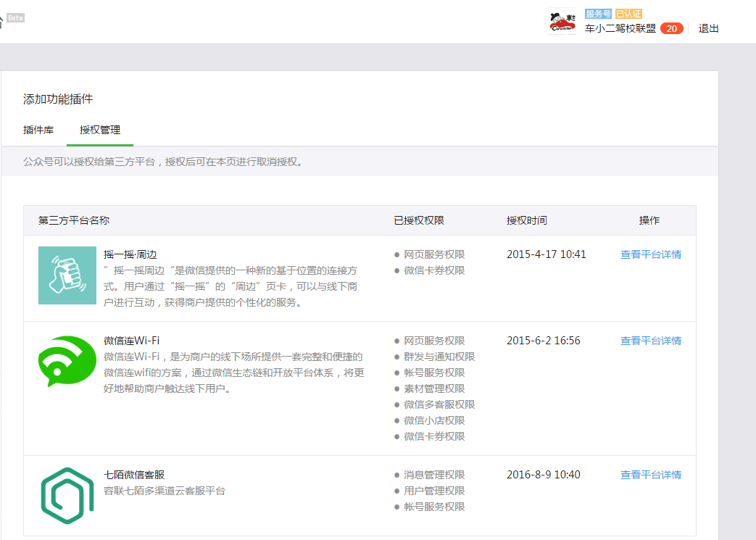756x540 pixels.
Task: Click the 容联七陌多渠道云客服平台 description
Action: coord(165,491)
